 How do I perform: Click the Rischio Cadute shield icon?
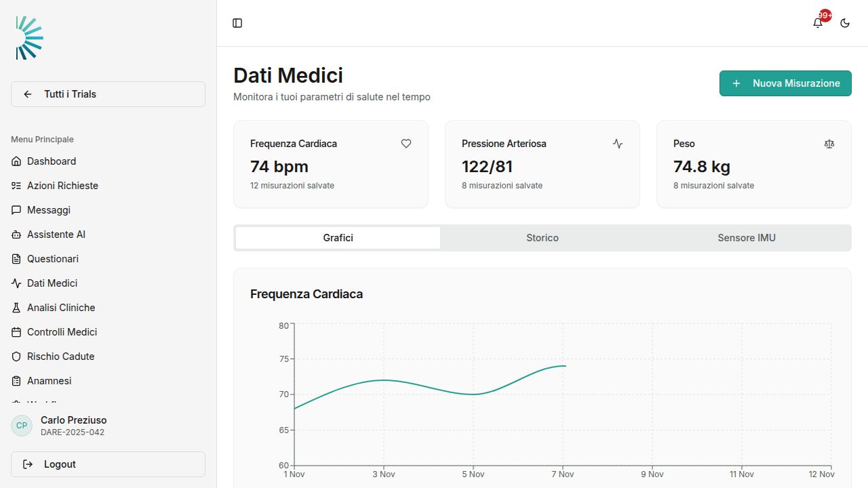tap(16, 357)
